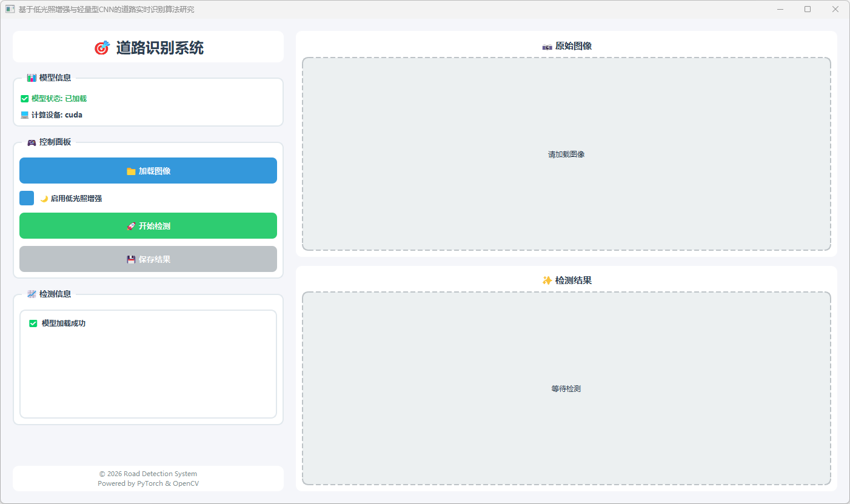Click the green checkmark icon beside 模型状态
The height and width of the screenshot is (504, 850).
25,99
